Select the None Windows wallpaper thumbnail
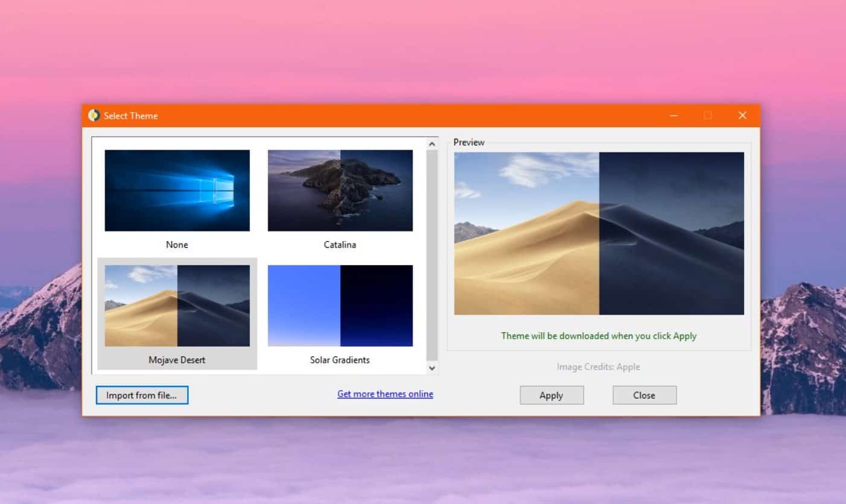Image resolution: width=846 pixels, height=504 pixels. (x=177, y=191)
